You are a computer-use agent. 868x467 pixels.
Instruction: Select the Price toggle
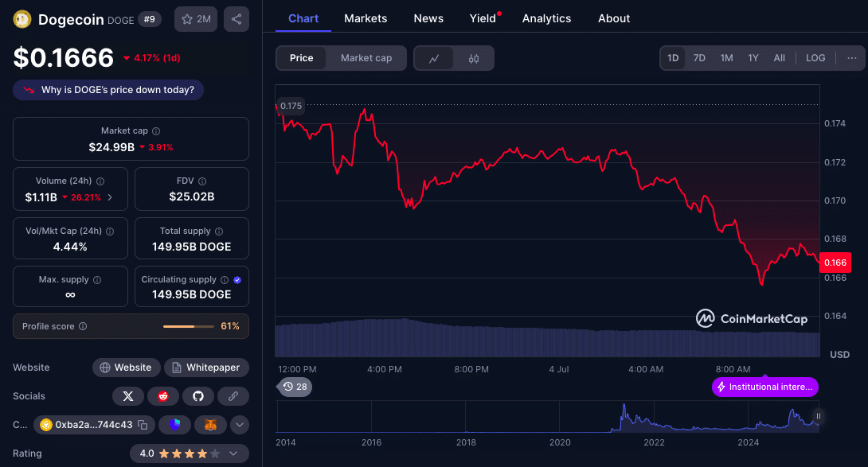pyautogui.click(x=301, y=58)
